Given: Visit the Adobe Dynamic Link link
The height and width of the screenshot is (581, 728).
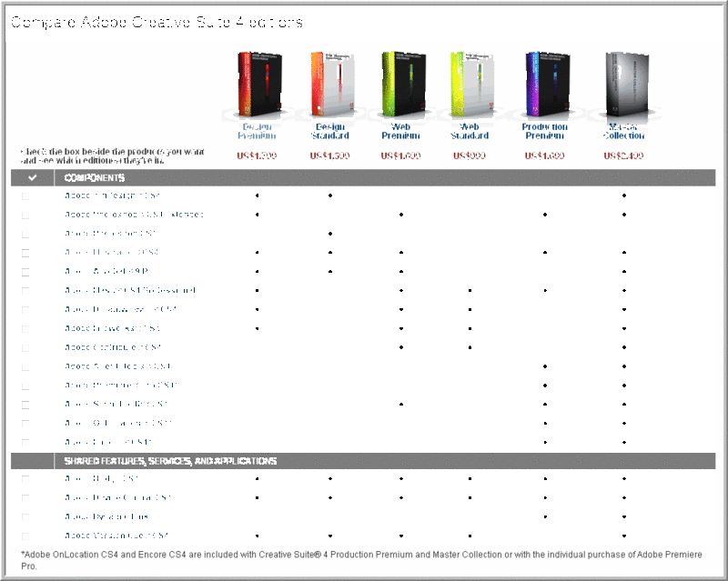Looking at the screenshot, I should point(106,516).
